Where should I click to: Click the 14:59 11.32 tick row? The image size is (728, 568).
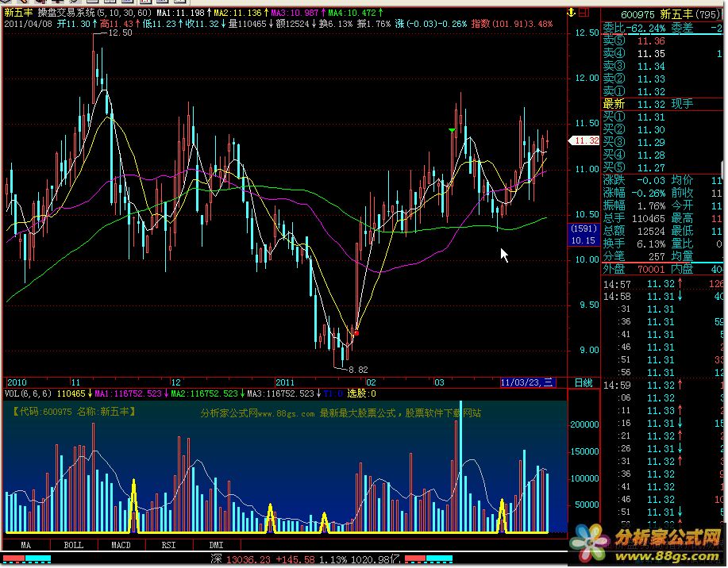663,385
